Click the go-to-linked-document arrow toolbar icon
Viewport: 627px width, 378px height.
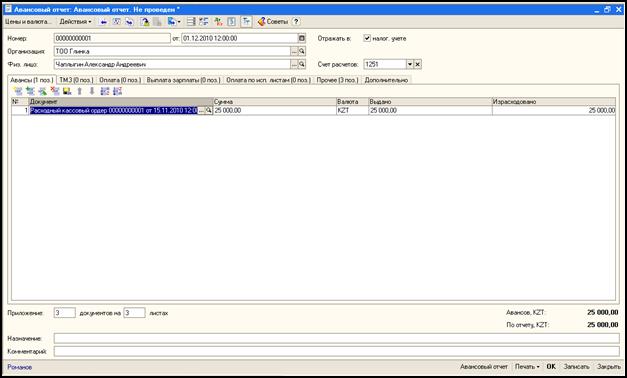[129, 22]
